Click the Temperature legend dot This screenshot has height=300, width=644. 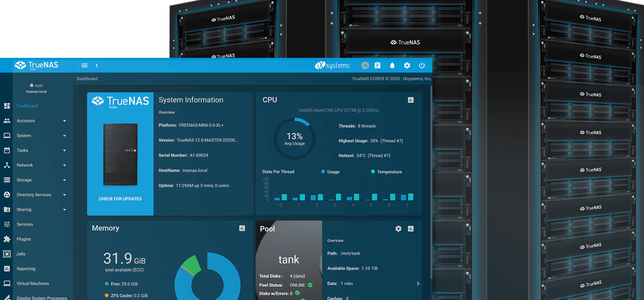(x=373, y=172)
